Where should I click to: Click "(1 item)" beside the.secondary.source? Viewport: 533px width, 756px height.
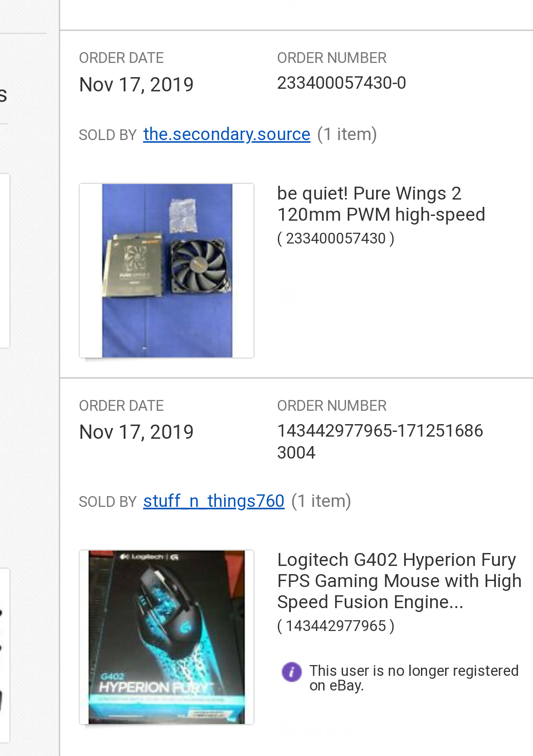pyautogui.click(x=347, y=134)
